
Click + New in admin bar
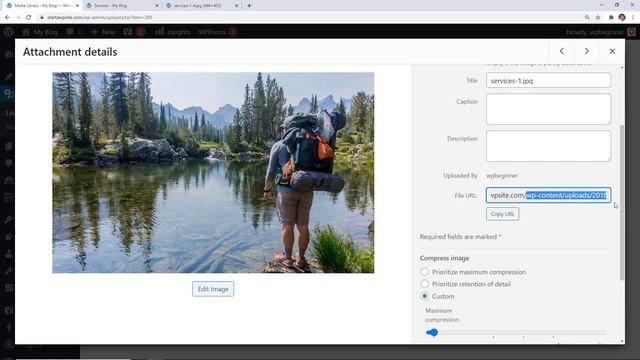point(104,32)
